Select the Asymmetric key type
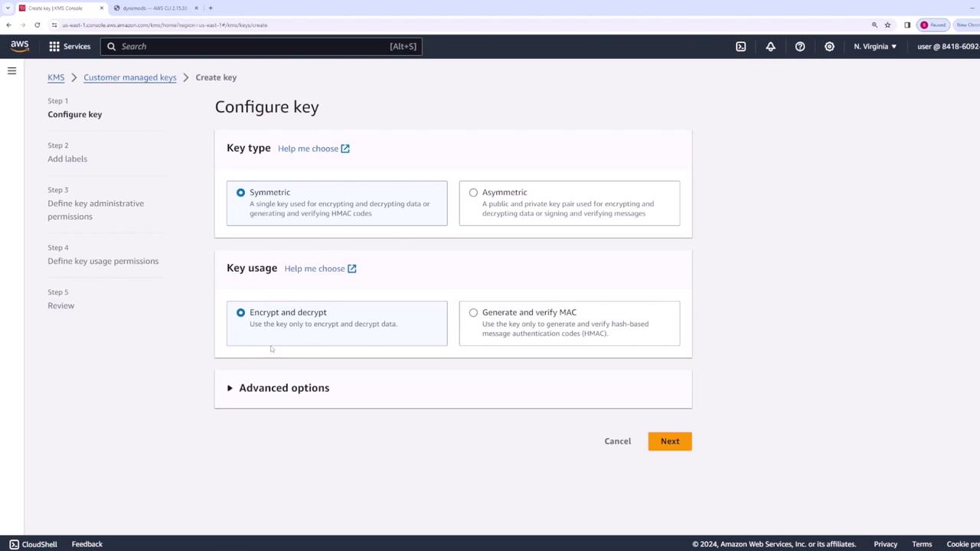 click(569, 203)
